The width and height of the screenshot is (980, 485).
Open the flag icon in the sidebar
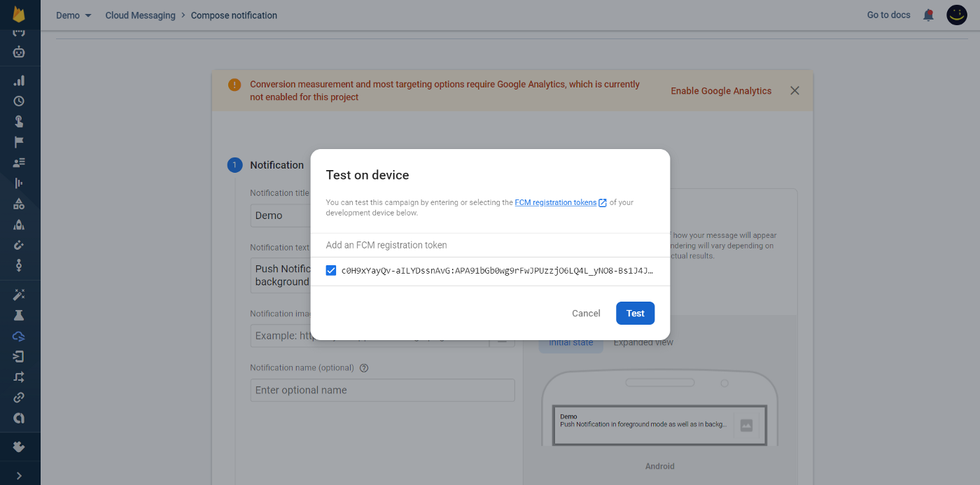19,142
